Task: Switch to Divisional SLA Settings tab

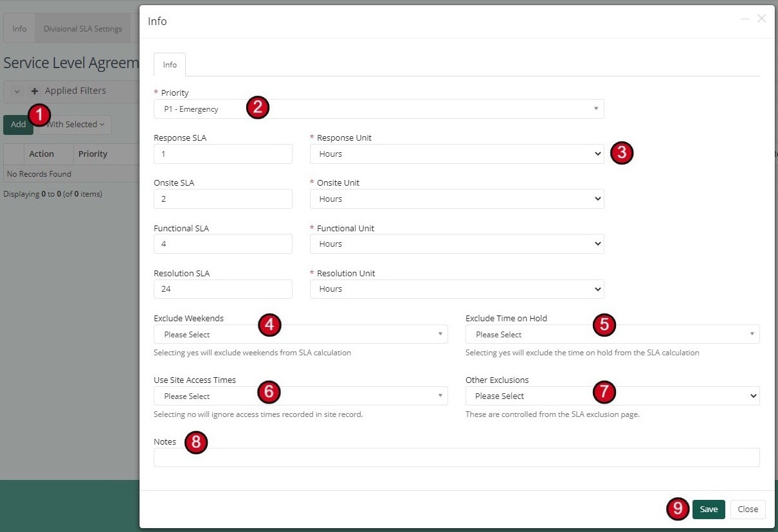Action: tap(82, 29)
